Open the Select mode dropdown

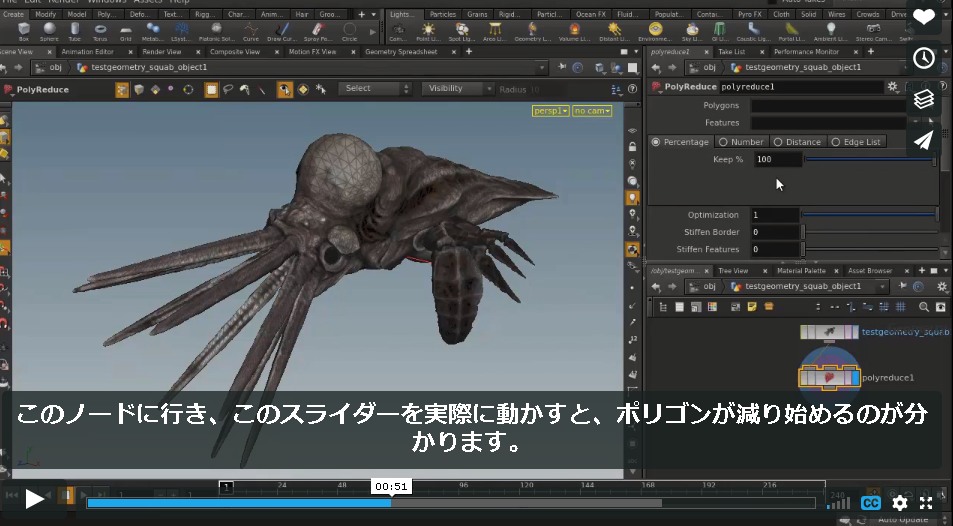[x=376, y=89]
